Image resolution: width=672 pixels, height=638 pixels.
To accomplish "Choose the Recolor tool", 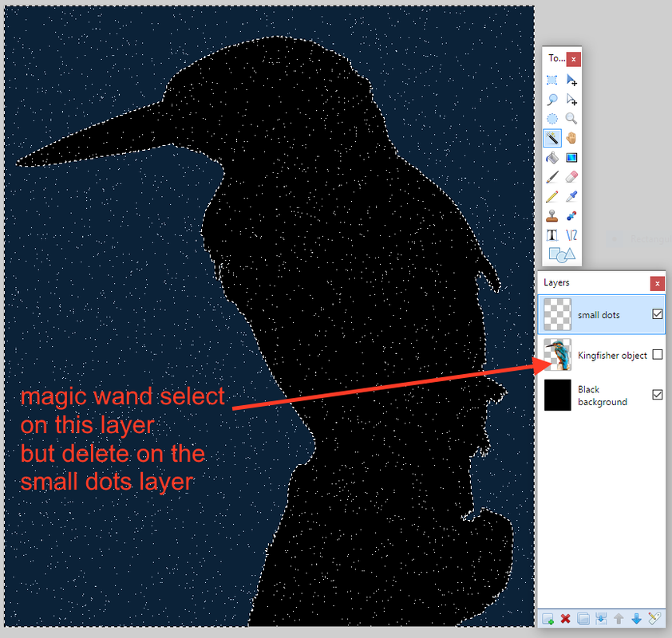I will tap(571, 216).
